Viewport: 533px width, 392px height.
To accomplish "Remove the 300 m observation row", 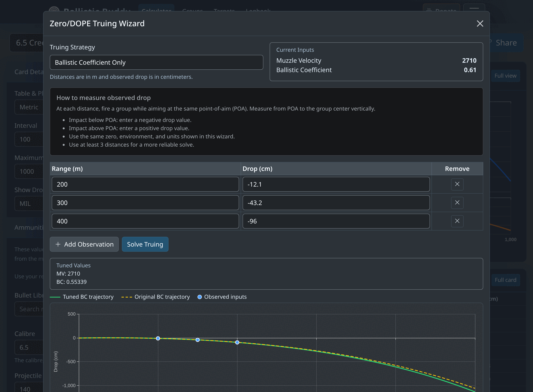I will tap(457, 203).
